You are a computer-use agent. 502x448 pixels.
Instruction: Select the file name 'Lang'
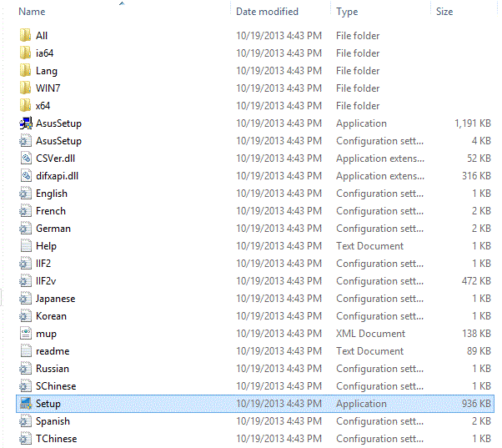47,71
